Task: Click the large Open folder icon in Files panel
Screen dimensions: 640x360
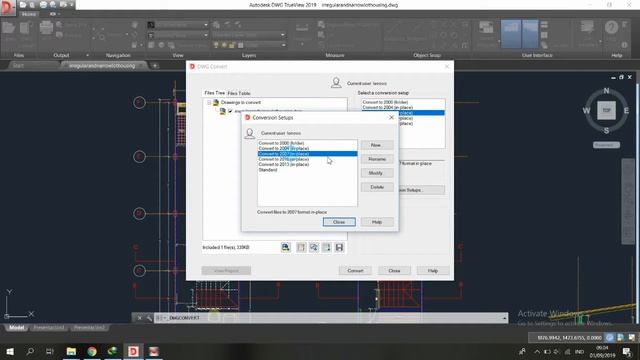Action: pyautogui.click(x=8, y=28)
